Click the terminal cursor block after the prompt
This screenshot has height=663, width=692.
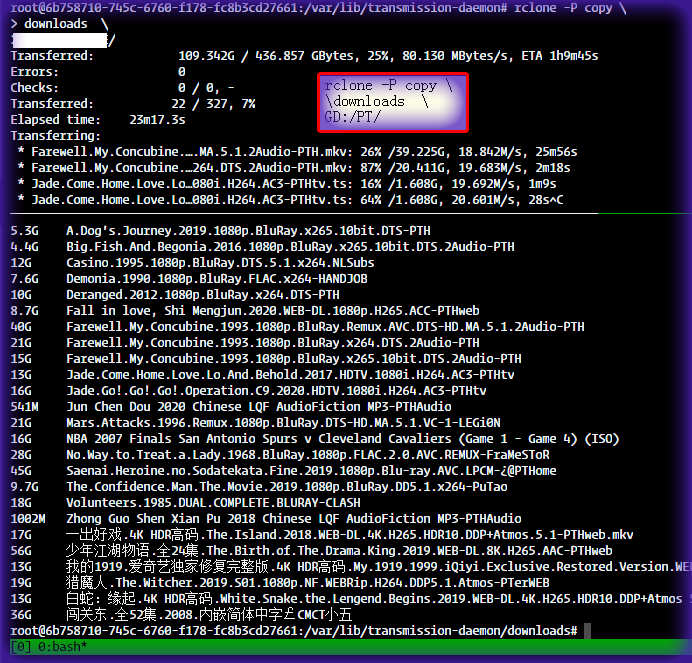click(x=587, y=631)
